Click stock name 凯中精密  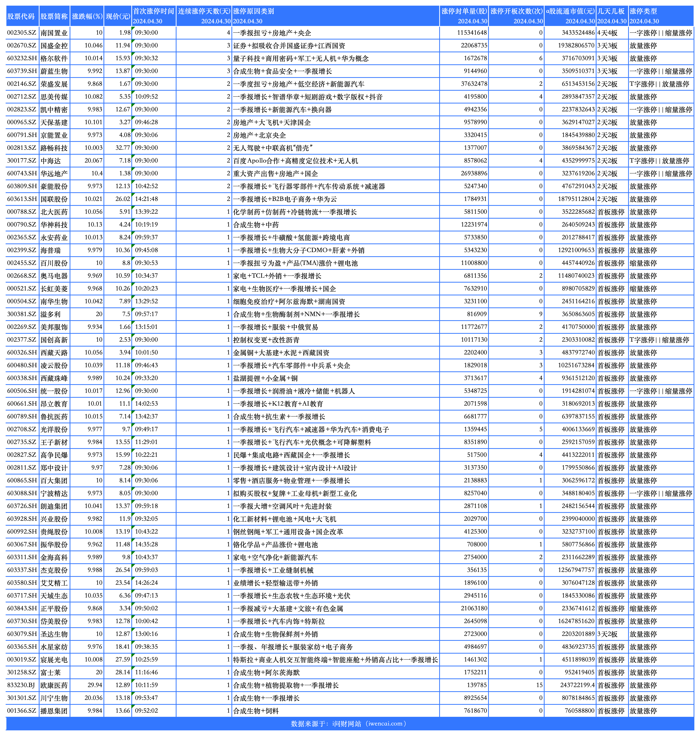click(54, 110)
